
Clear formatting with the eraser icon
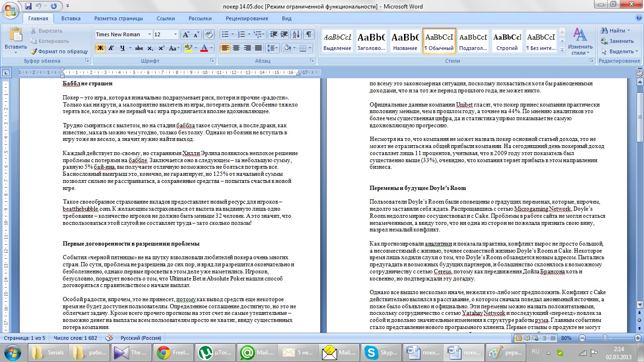[x=210, y=34]
